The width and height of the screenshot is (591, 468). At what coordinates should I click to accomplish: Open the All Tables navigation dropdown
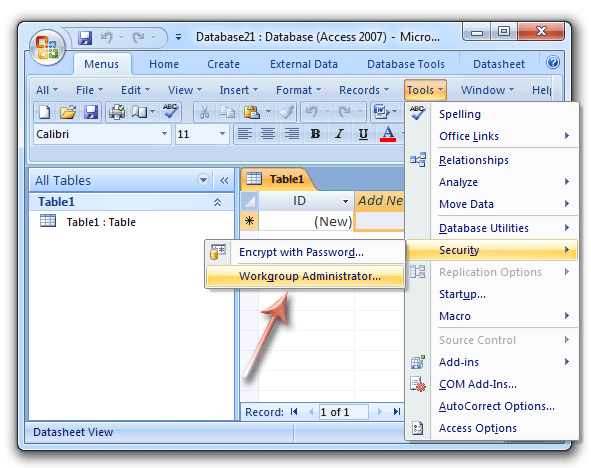pyautogui.click(x=203, y=180)
